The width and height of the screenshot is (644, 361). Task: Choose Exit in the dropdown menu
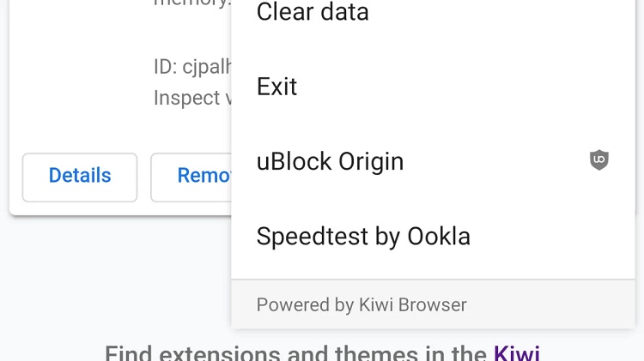(x=434, y=87)
